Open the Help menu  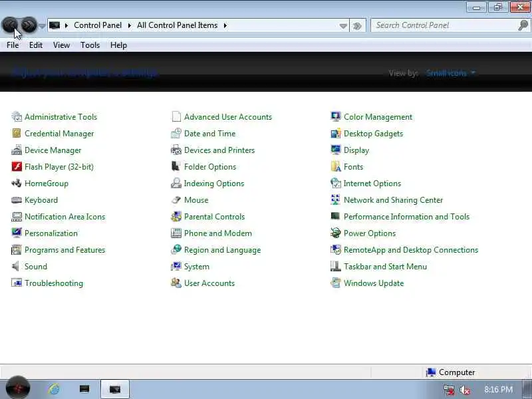click(x=118, y=45)
